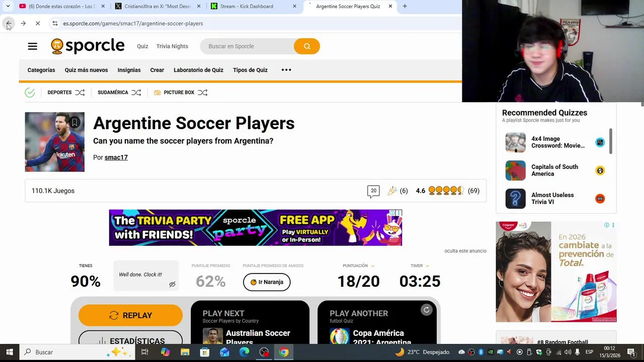Open the Quiz menu item

(x=142, y=46)
